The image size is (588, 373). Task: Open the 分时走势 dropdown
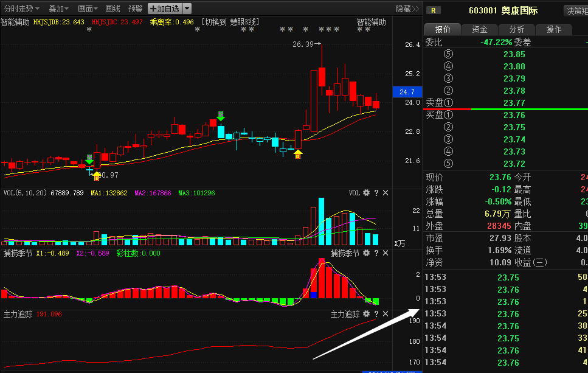click(22, 9)
